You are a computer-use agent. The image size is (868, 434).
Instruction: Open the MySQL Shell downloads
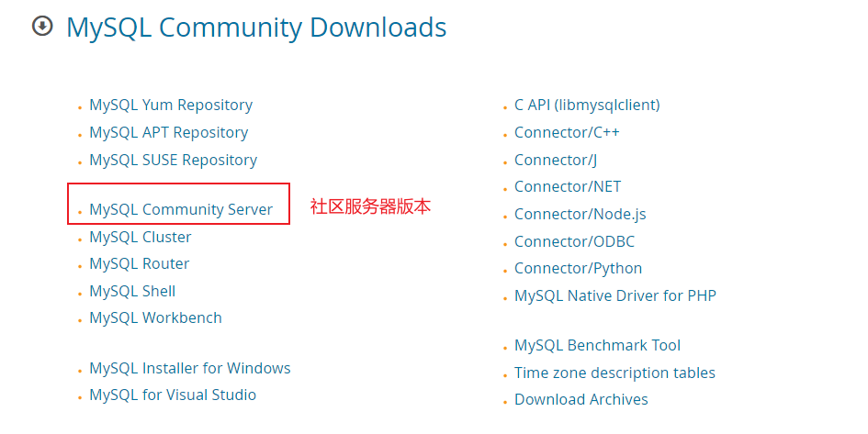pos(133,292)
